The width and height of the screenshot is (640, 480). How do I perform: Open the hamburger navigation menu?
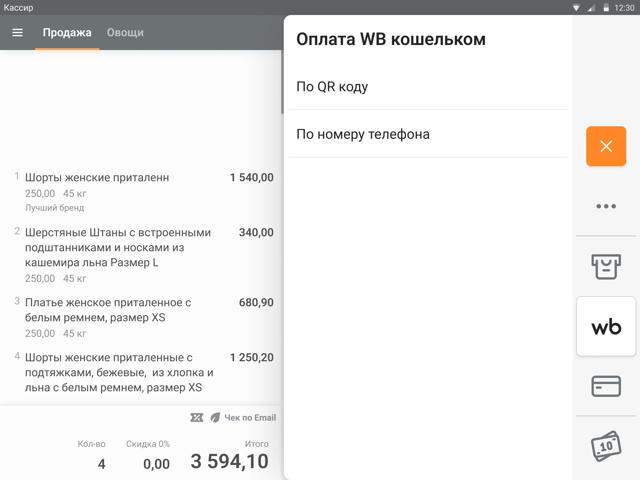point(17,32)
